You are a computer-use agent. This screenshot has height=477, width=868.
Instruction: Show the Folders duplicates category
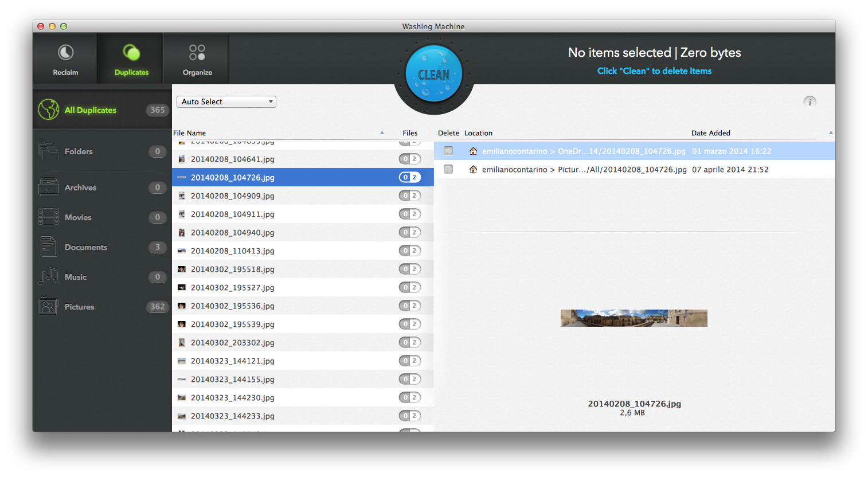click(102, 151)
